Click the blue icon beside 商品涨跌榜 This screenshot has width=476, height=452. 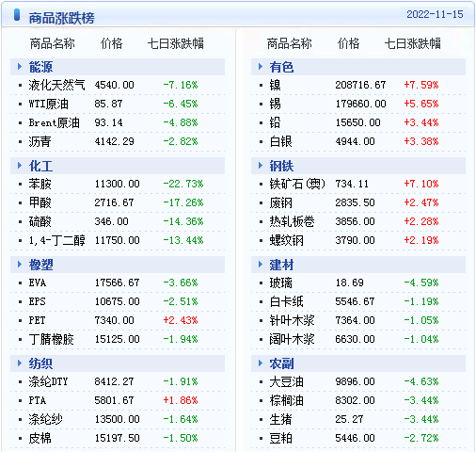[x=17, y=15]
